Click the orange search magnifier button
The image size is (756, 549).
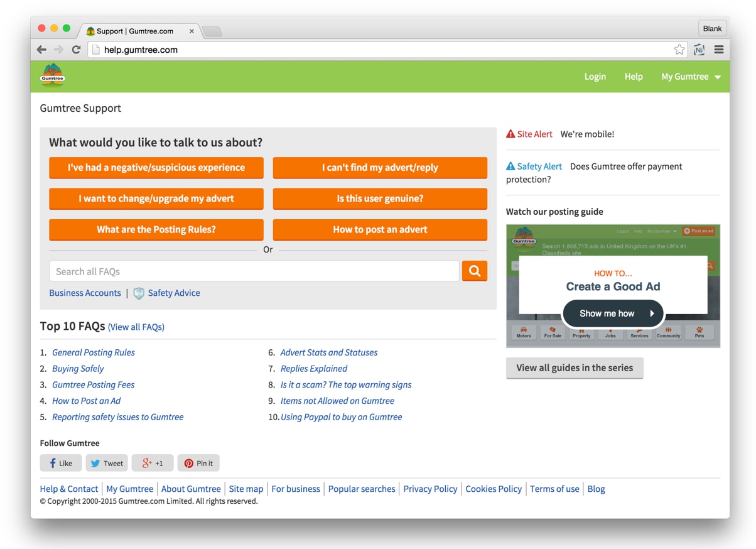[475, 271]
